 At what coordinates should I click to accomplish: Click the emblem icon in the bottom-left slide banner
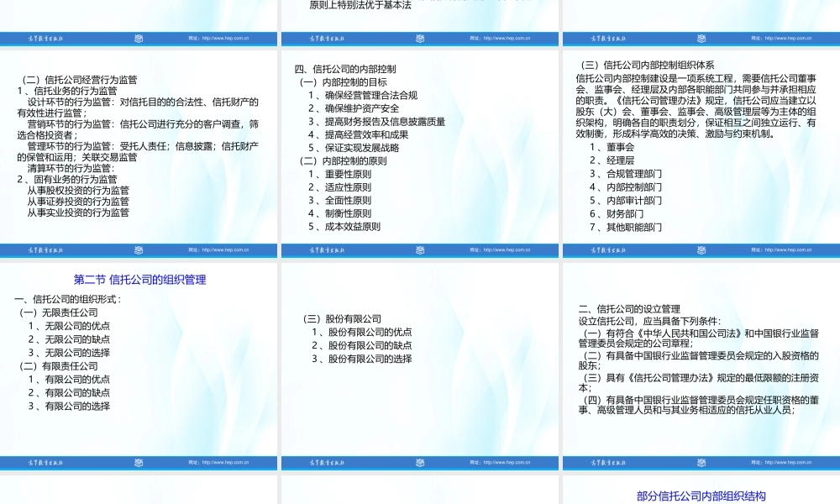point(137,462)
